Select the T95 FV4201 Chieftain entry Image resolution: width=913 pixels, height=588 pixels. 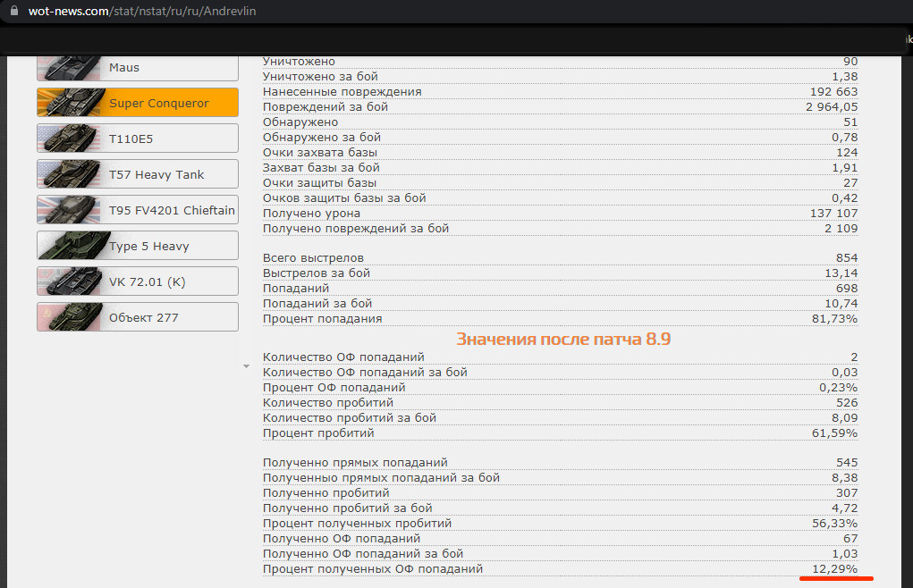(172, 210)
